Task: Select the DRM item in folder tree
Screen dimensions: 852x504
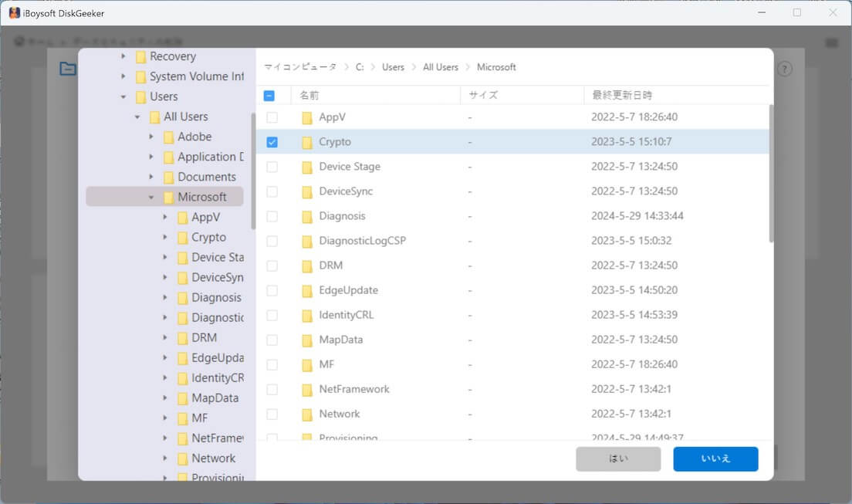Action: (204, 337)
